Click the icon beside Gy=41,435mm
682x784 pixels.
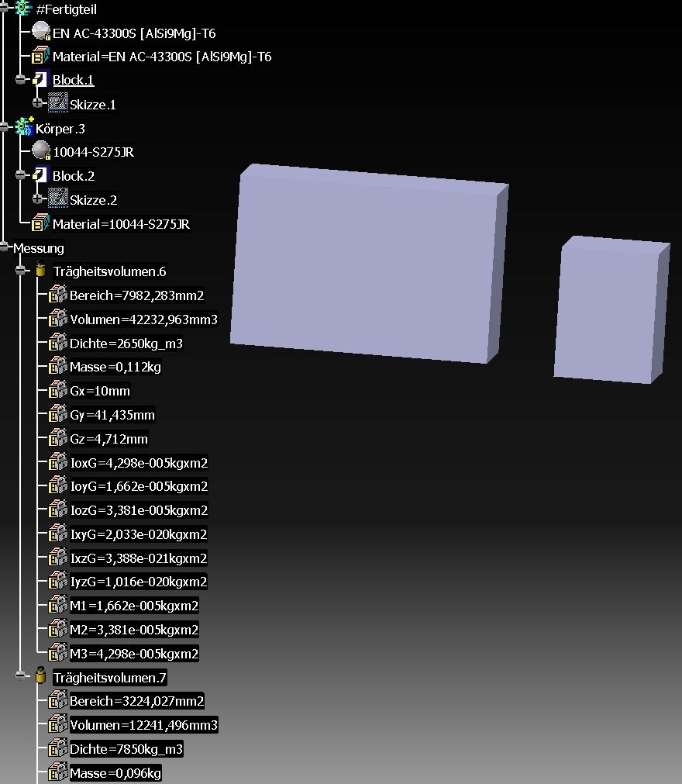[x=58, y=414]
